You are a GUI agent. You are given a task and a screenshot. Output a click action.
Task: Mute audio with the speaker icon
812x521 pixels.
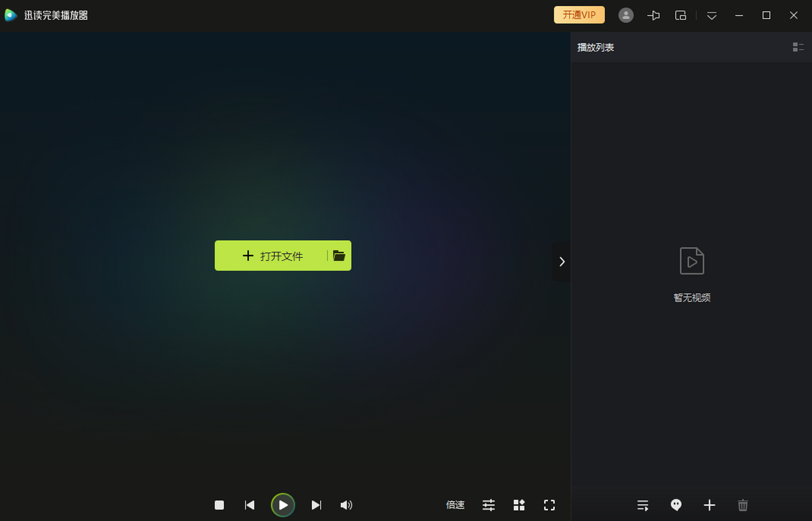(x=346, y=505)
